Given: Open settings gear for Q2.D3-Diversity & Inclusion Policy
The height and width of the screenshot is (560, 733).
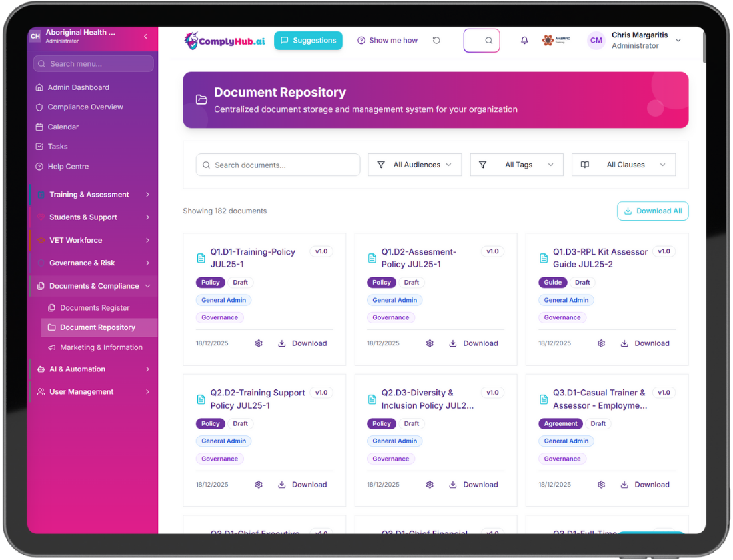Looking at the screenshot, I should pos(430,485).
